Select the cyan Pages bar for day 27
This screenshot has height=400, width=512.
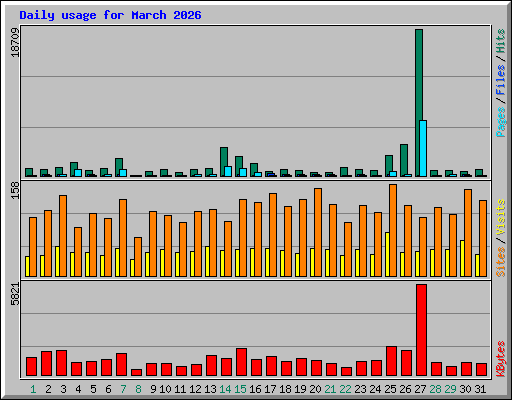click(423, 148)
